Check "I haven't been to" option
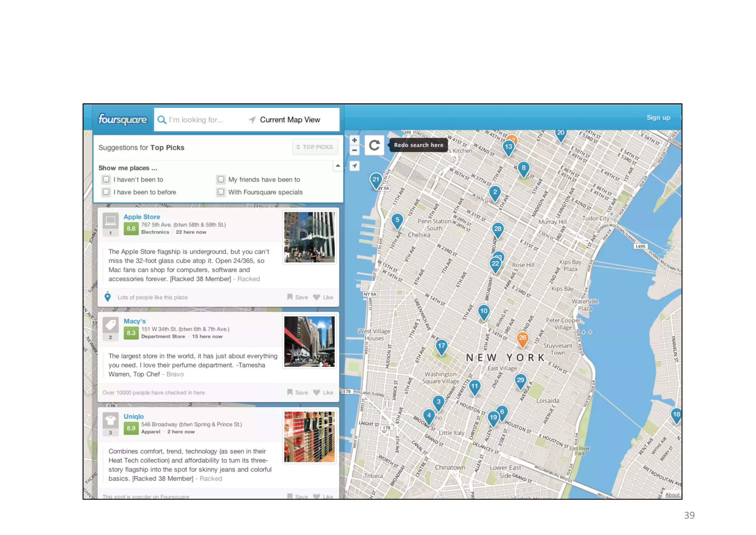The height and width of the screenshot is (535, 756). (106, 180)
